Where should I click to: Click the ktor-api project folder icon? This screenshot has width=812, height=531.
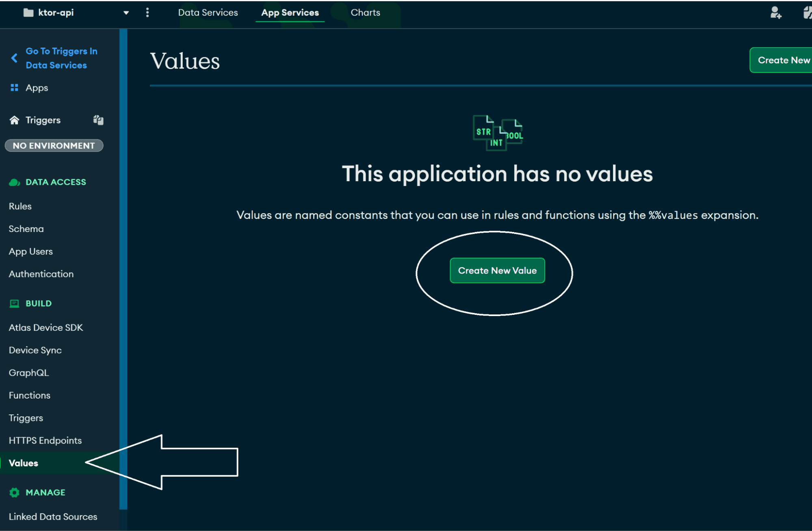coord(28,13)
